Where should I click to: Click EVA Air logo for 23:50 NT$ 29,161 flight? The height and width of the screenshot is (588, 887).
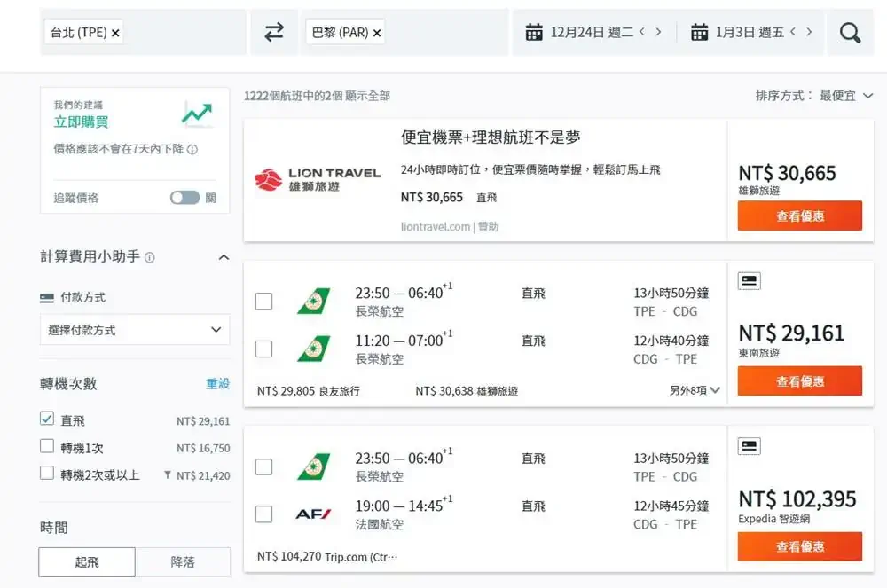313,301
